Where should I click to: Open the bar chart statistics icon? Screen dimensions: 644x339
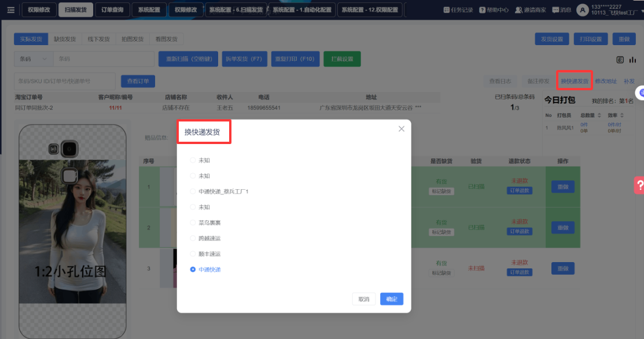pos(632,60)
